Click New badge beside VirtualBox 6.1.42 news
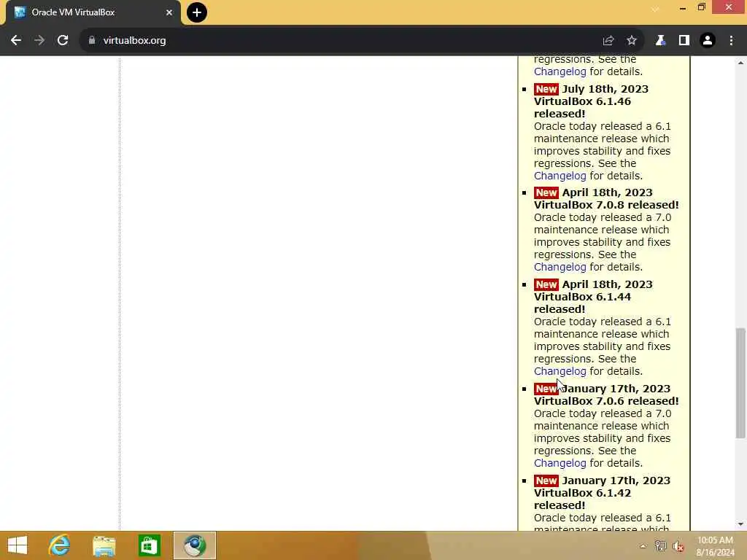 pyautogui.click(x=546, y=481)
